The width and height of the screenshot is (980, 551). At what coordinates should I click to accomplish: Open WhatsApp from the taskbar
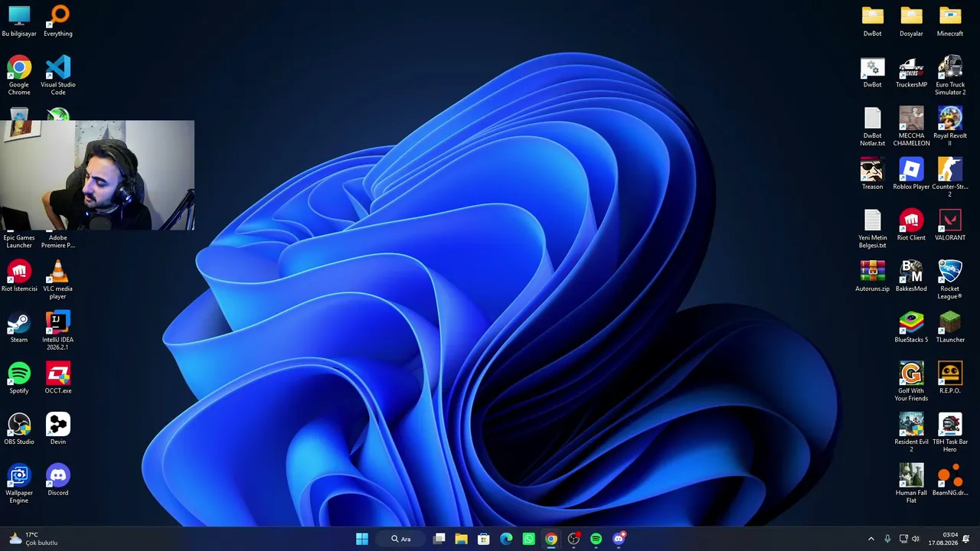click(528, 539)
